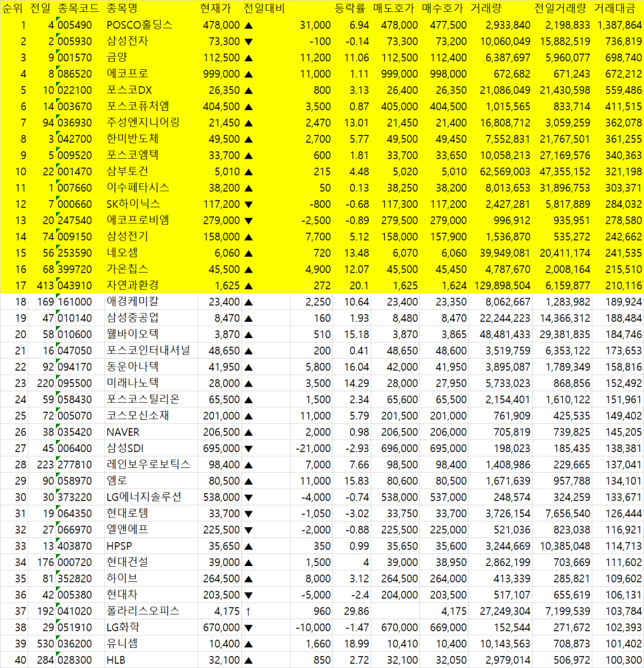Click the down triangle in LG에너지솔루션 row

(249, 497)
